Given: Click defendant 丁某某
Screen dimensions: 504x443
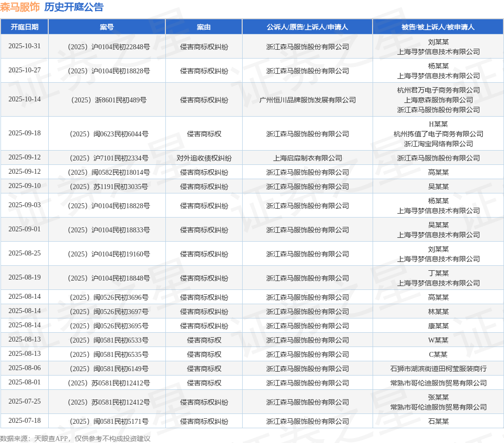Looking at the screenshot, I should click(x=438, y=273).
